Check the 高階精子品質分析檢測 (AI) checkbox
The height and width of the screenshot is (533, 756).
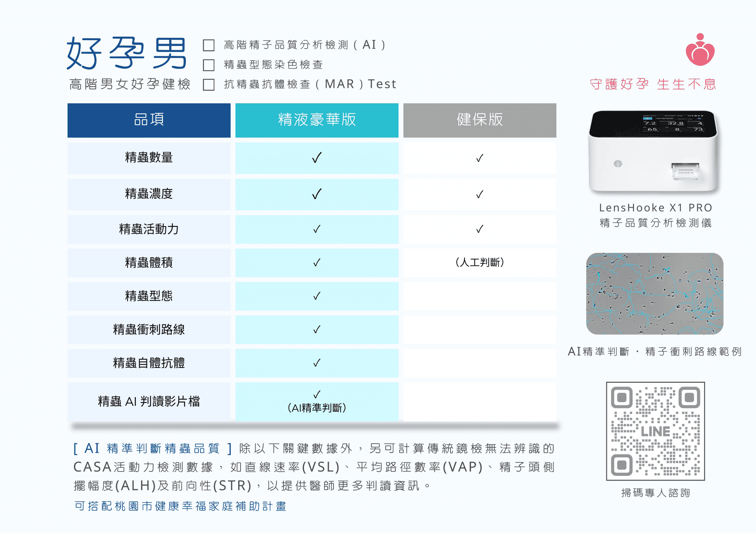tap(209, 45)
